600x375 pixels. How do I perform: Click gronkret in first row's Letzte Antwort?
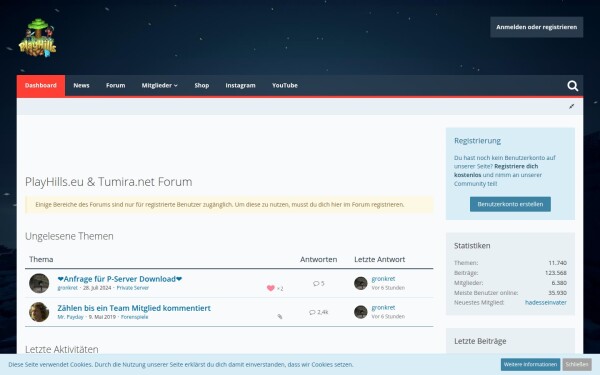click(x=383, y=279)
